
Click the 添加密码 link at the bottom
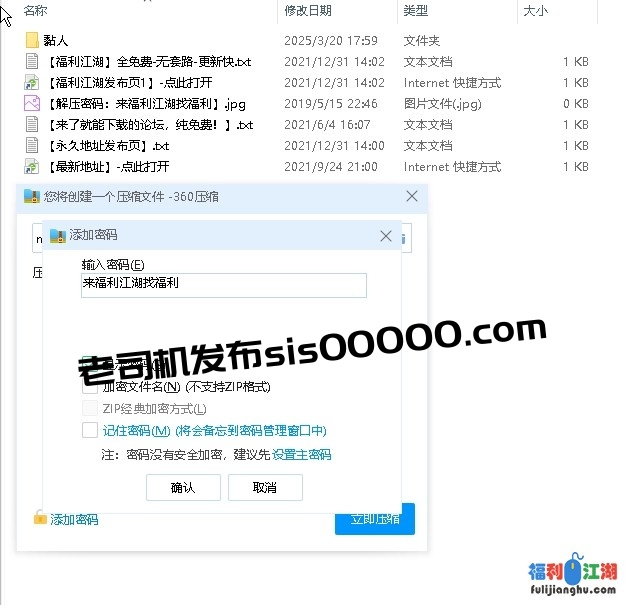pyautogui.click(x=74, y=519)
